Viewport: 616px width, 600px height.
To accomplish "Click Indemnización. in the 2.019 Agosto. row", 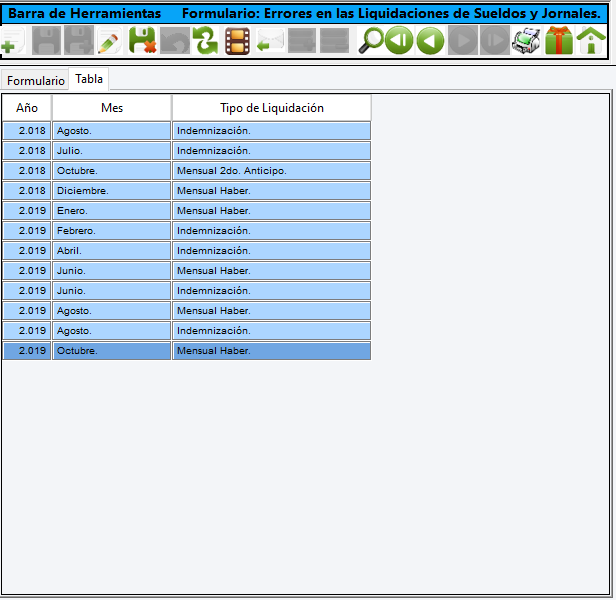I will [x=272, y=331].
